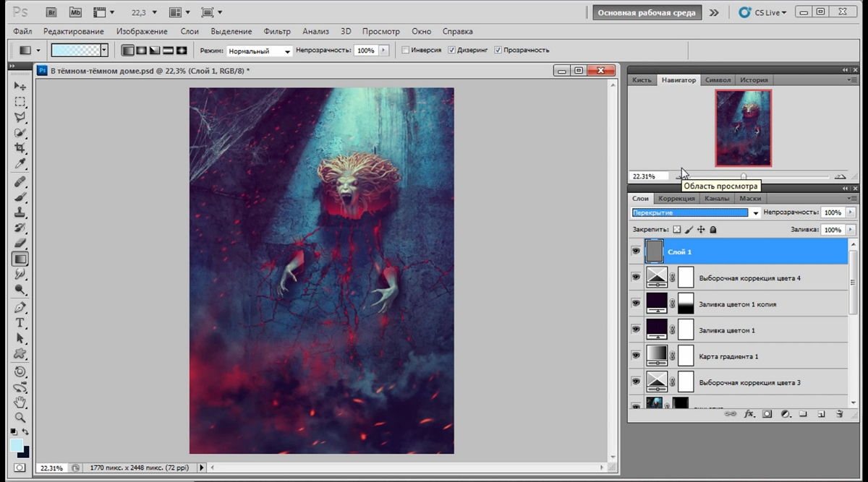Select the Spot Healing Brush tool
The width and height of the screenshot is (868, 482).
click(20, 182)
